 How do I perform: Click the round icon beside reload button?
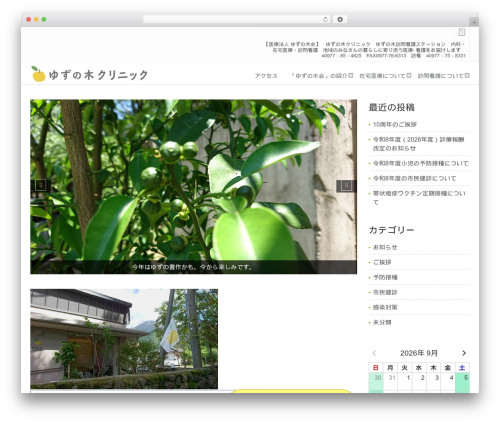coord(340,19)
